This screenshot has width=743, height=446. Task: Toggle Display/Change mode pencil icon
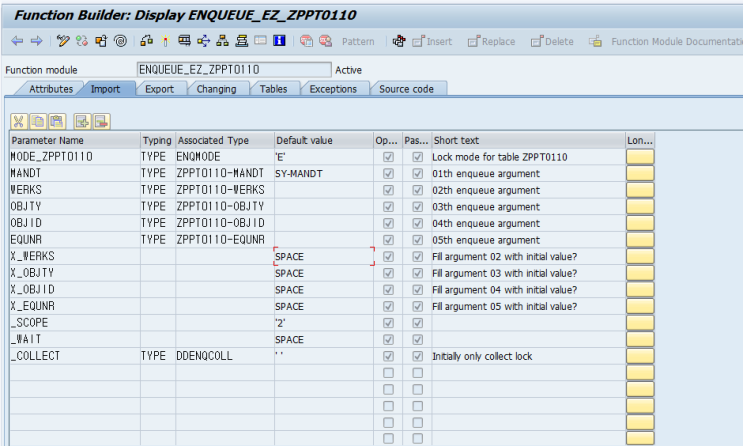point(63,41)
